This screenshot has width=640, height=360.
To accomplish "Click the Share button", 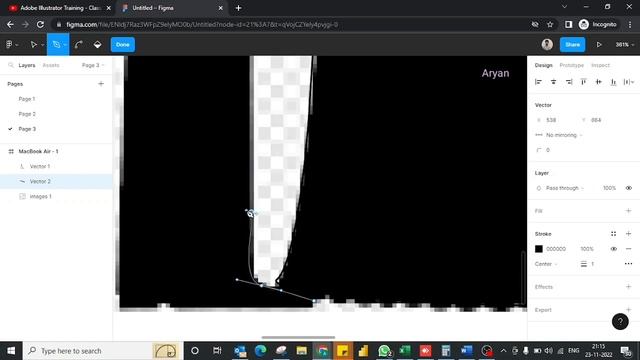I will pos(572,44).
